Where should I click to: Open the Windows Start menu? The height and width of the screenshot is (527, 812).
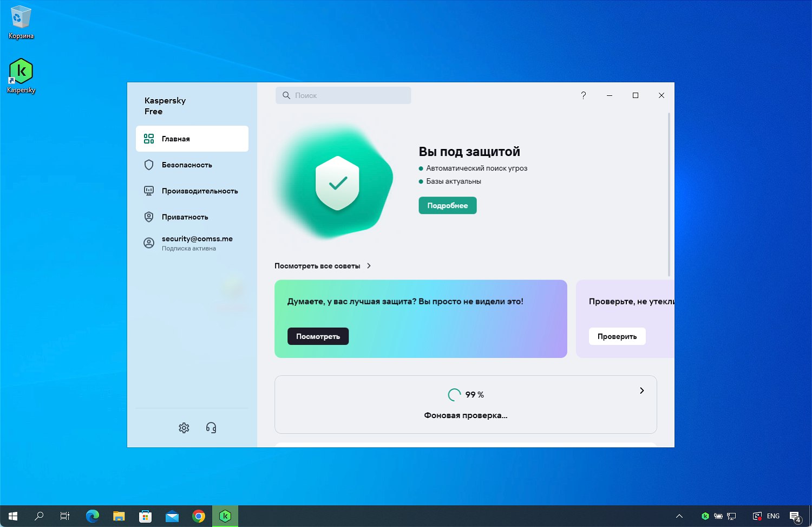coord(13,516)
